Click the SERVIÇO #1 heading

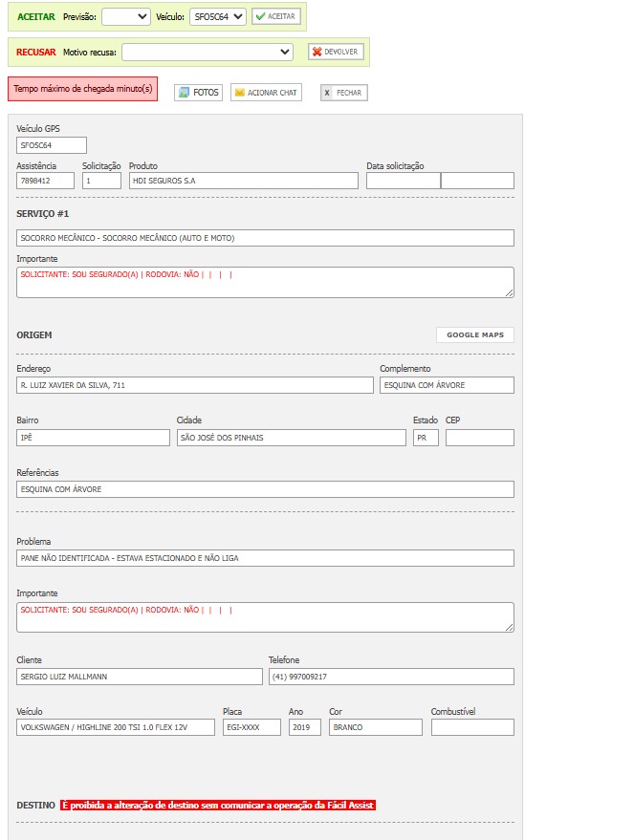(43, 214)
